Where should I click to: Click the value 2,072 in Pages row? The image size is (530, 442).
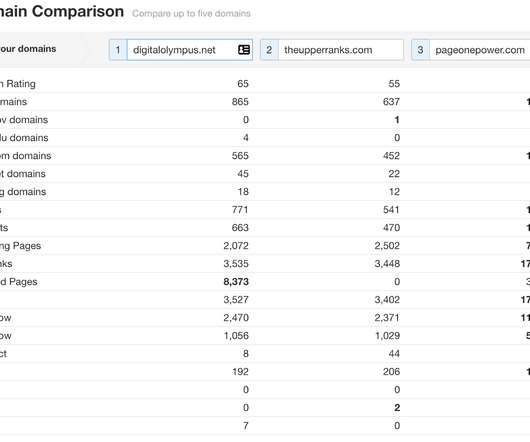coord(236,246)
